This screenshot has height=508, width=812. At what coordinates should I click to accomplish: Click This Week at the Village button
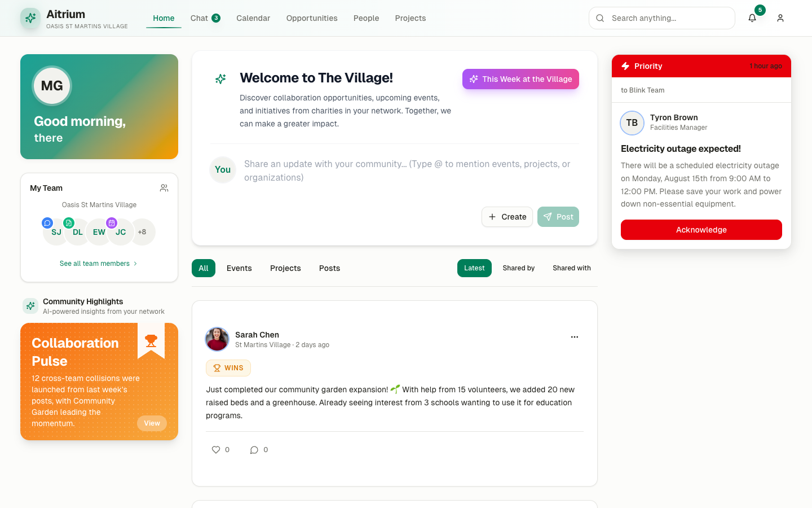520,79
